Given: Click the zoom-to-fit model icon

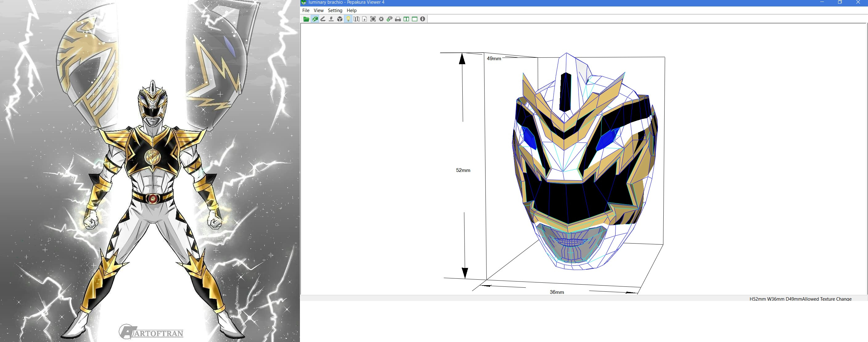Looking at the screenshot, I should pyautogui.click(x=373, y=19).
